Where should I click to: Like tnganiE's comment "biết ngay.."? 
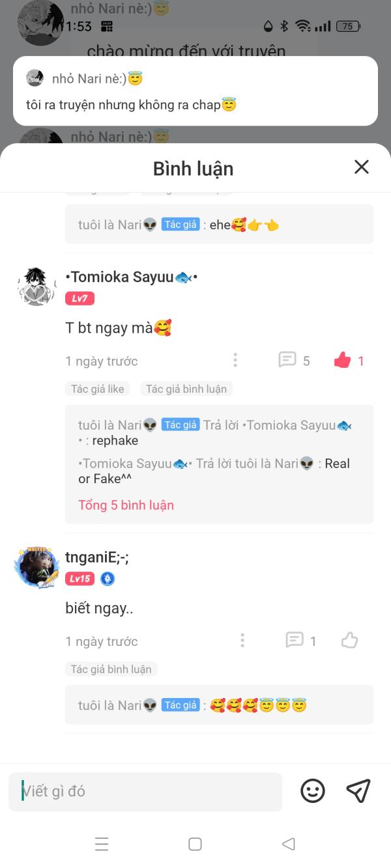(350, 641)
